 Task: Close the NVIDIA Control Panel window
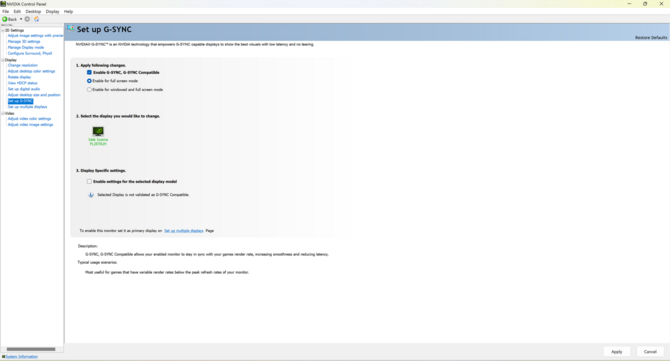point(661,4)
